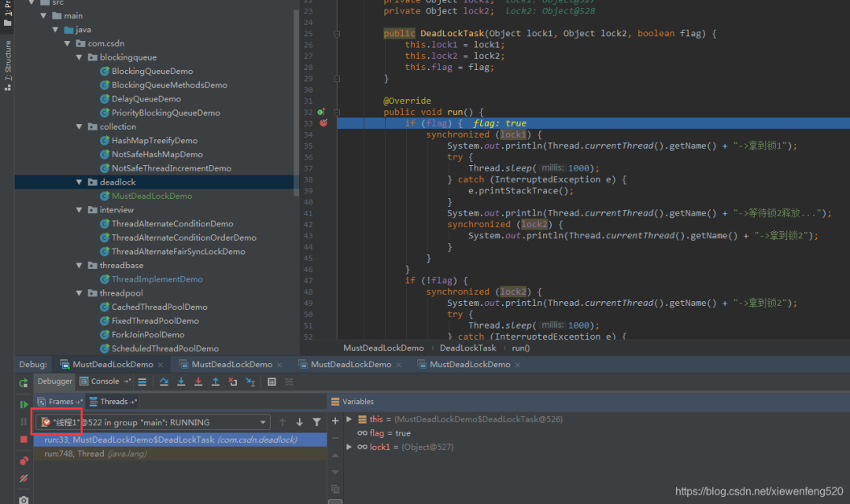Switch to the Console tab
This screenshot has height=504, width=850.
pos(105,381)
